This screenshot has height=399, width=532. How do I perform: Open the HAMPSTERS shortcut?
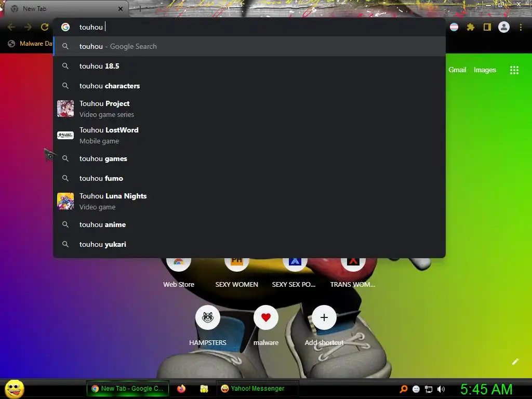click(208, 325)
